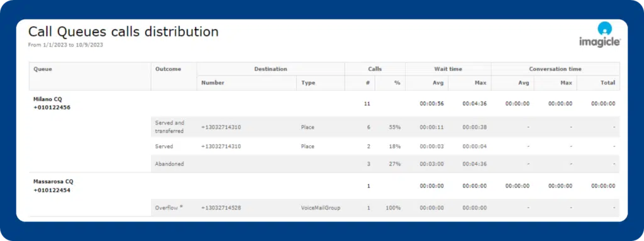Click the VoiceMailGroup destination type
The image size is (644, 241).
[x=321, y=208]
